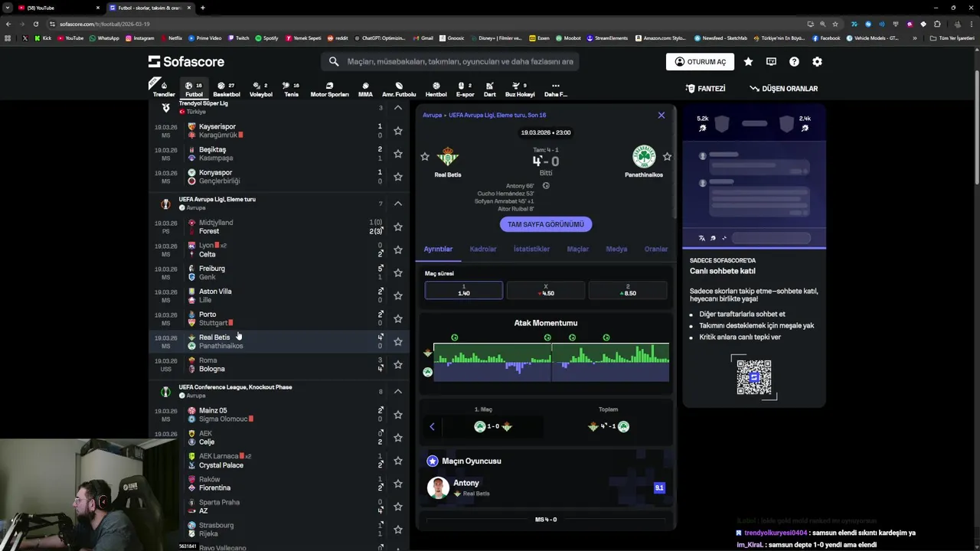The image size is (980, 551).
Task: Open the E-spor category
Action: click(x=465, y=90)
